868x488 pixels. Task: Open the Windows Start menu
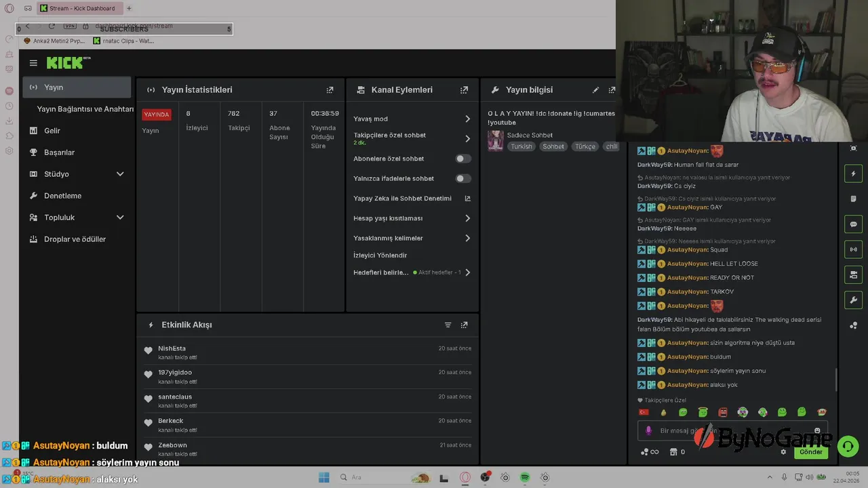tap(324, 477)
